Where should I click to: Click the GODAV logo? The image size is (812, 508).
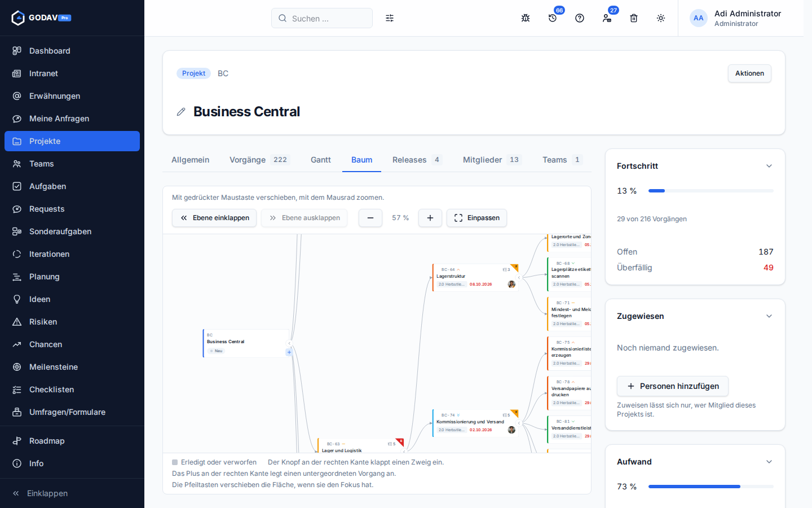tap(41, 18)
